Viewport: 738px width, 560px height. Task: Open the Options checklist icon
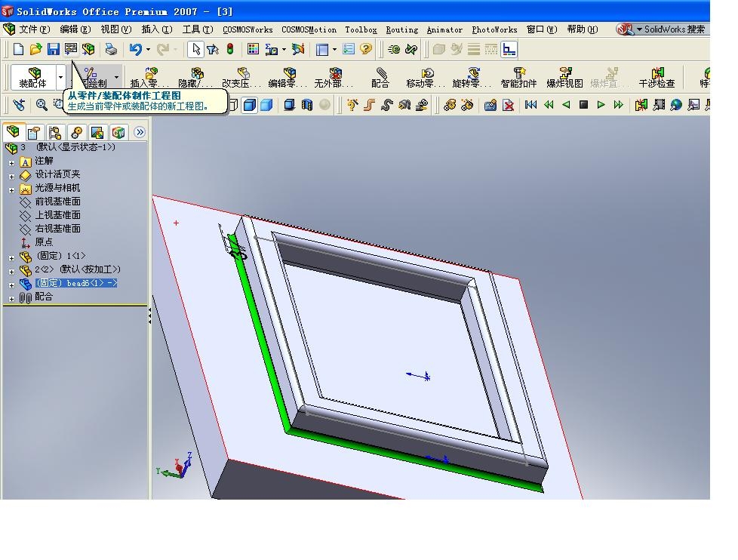349,49
